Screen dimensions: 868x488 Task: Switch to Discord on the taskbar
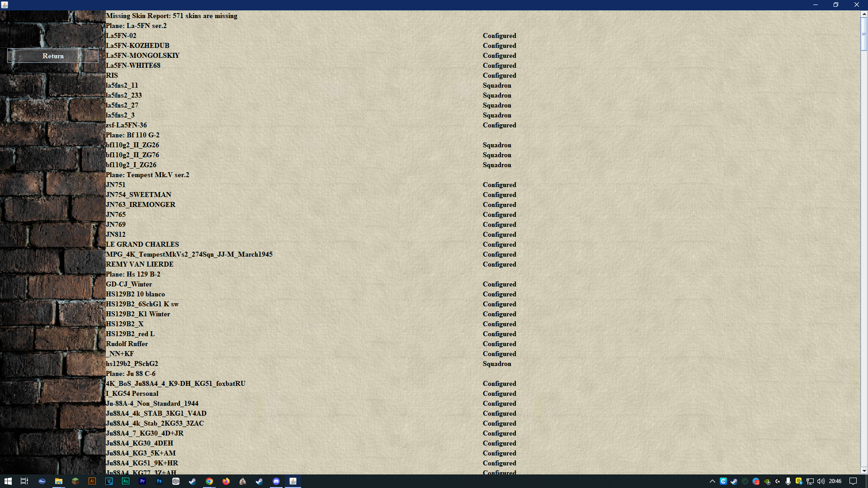pyautogui.click(x=276, y=481)
